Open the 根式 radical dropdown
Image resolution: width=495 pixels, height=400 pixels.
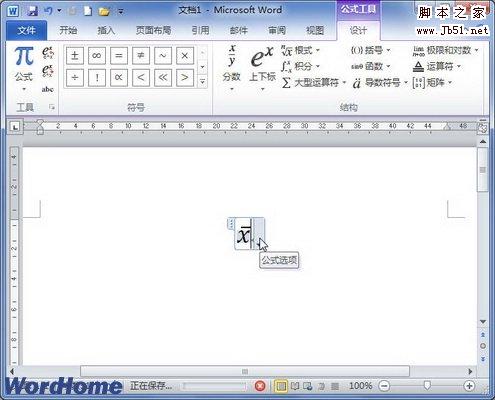(x=300, y=51)
